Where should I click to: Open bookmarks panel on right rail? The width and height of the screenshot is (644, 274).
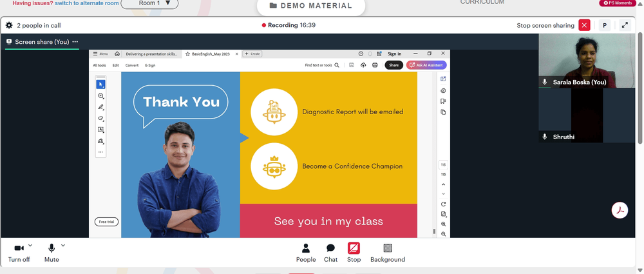443,101
